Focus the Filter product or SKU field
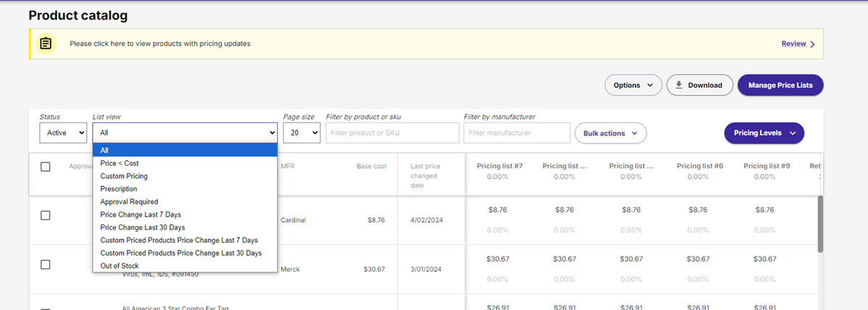The height and width of the screenshot is (310, 868). coord(392,133)
